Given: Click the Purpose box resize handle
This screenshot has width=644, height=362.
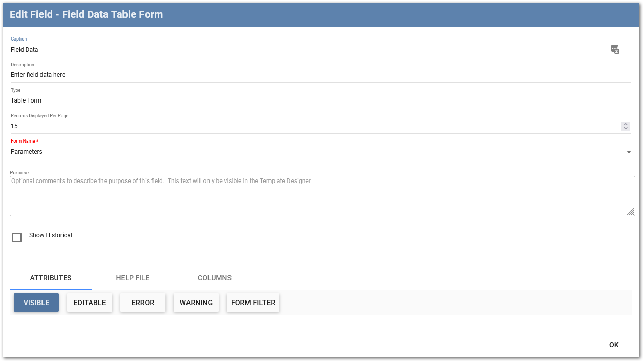Looking at the screenshot, I should (x=631, y=212).
